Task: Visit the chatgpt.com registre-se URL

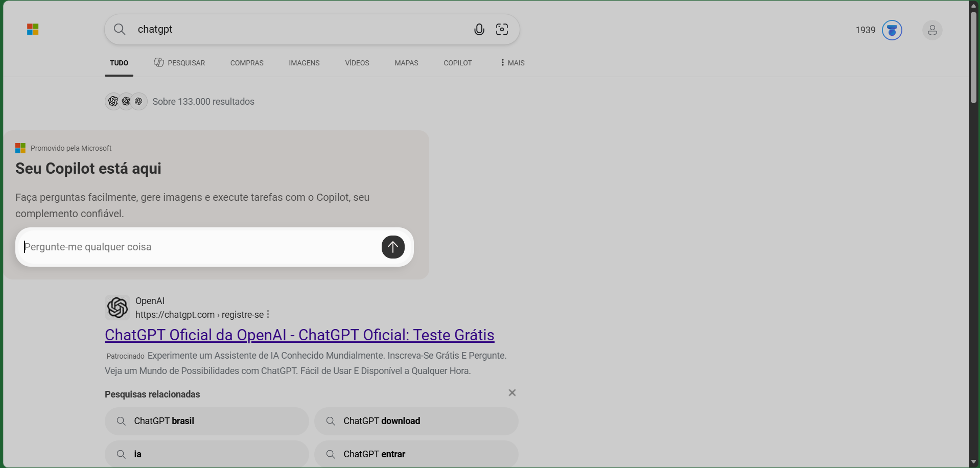Action: click(199, 315)
